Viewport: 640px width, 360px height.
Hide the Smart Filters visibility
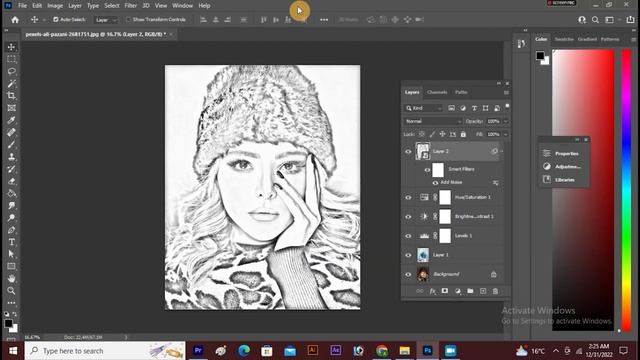(427, 170)
